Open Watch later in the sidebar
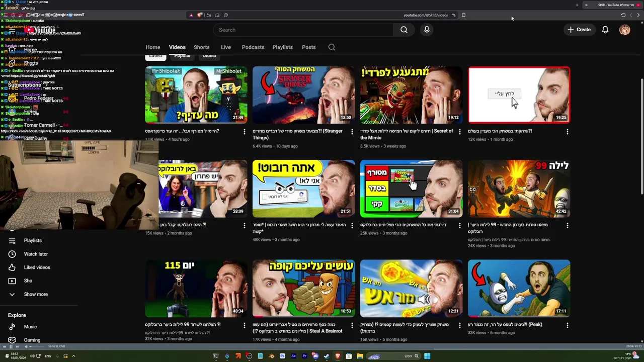Image resolution: width=644 pixels, height=362 pixels. [36, 254]
